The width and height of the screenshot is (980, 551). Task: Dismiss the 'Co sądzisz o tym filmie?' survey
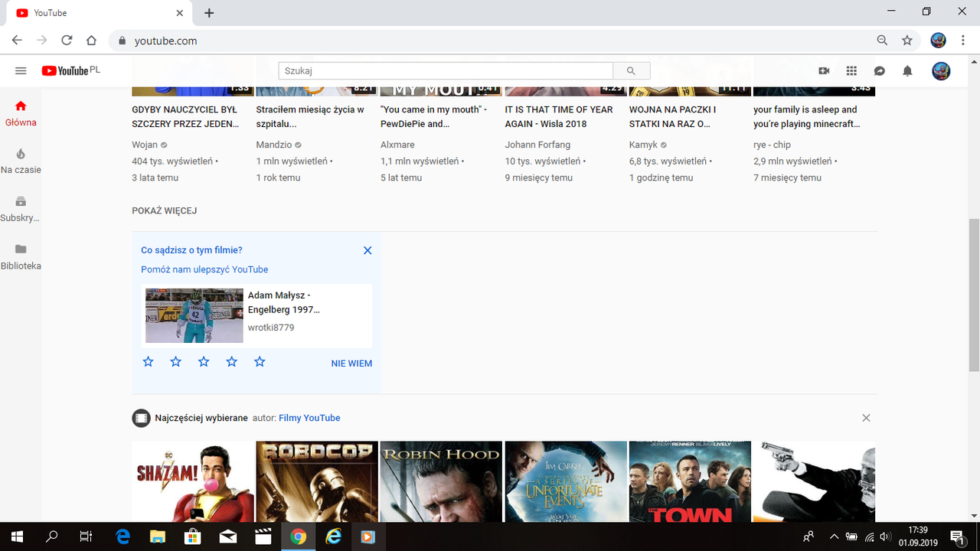(x=367, y=250)
